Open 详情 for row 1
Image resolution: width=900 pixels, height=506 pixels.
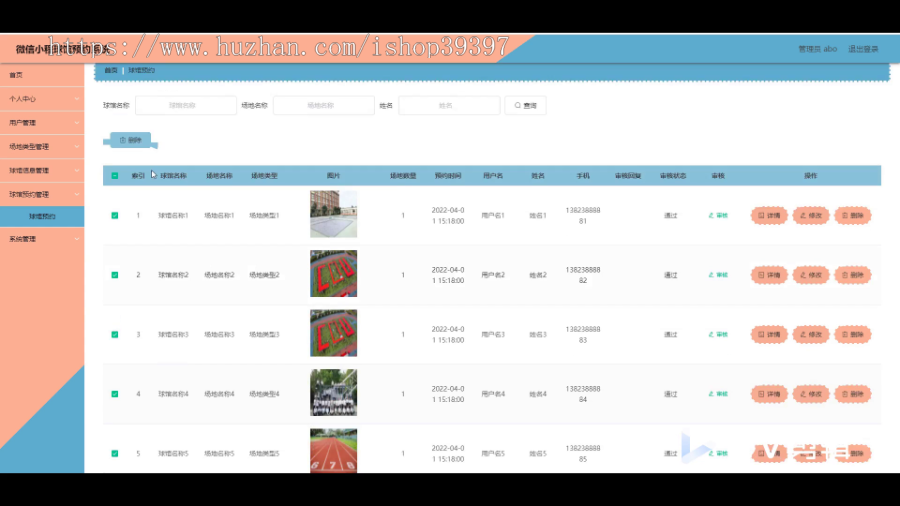coord(769,216)
